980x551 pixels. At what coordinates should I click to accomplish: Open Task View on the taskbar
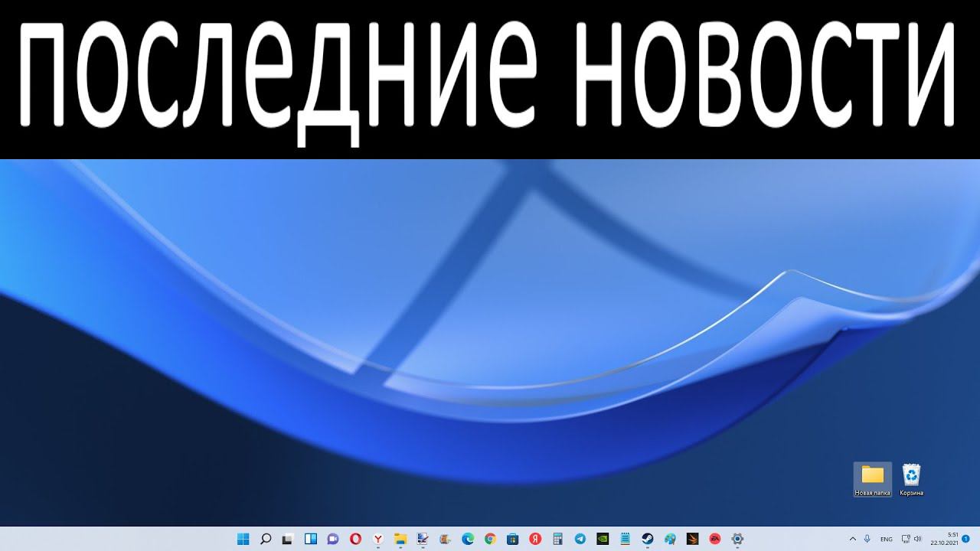[288, 539]
